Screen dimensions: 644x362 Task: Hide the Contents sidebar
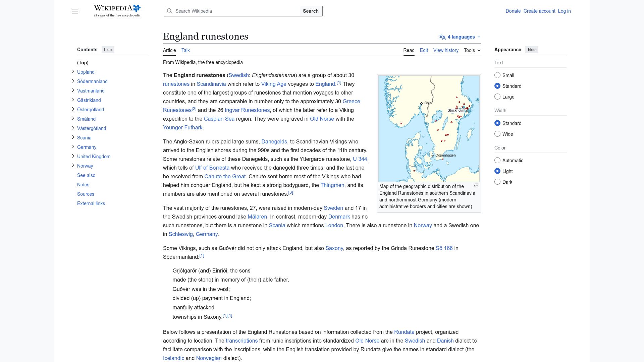click(108, 50)
